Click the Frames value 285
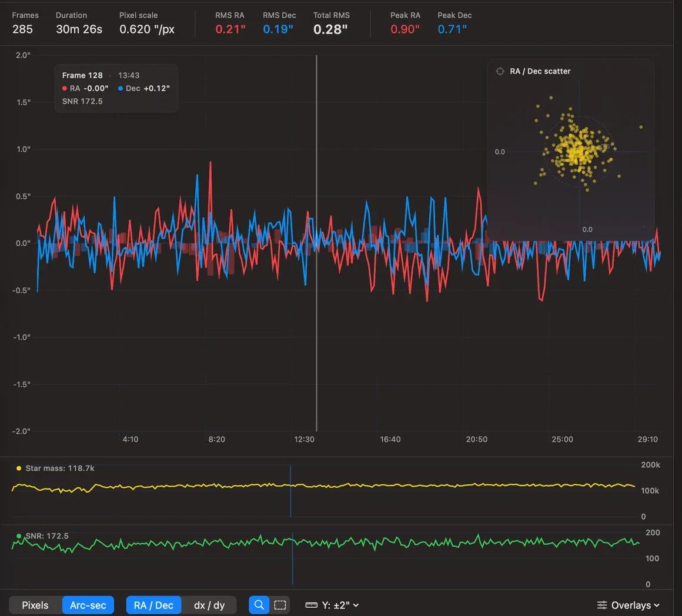Screen dimensions: 682x616 point(22,29)
